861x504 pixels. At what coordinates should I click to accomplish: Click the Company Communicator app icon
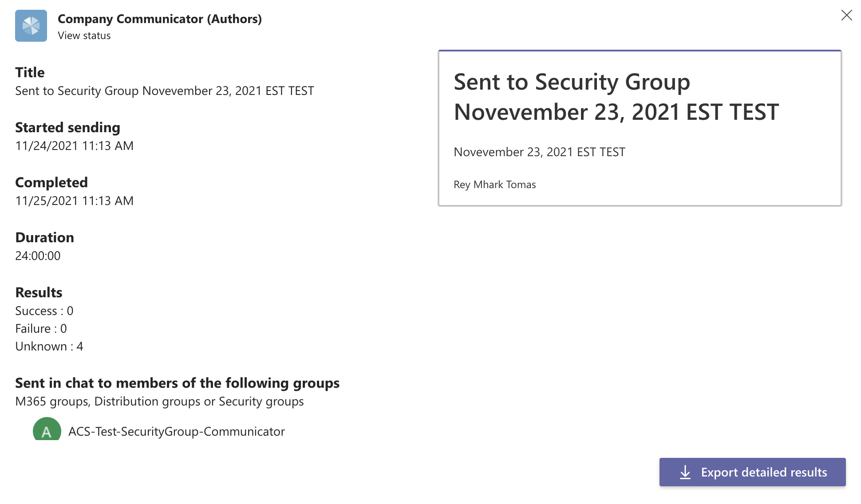point(31,26)
